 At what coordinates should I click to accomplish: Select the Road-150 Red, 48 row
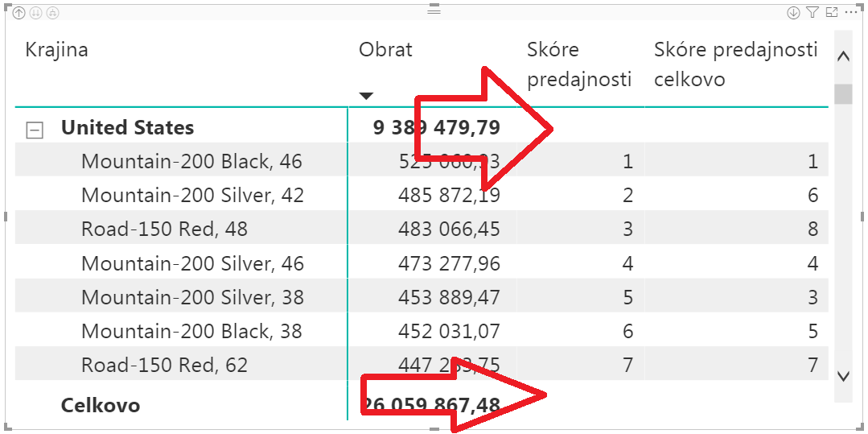pos(164,229)
